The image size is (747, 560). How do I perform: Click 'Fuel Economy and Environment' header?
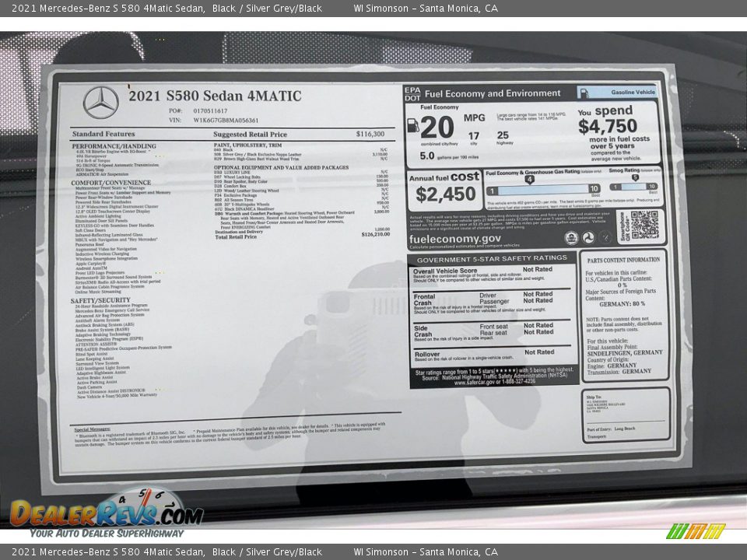pos(493,93)
